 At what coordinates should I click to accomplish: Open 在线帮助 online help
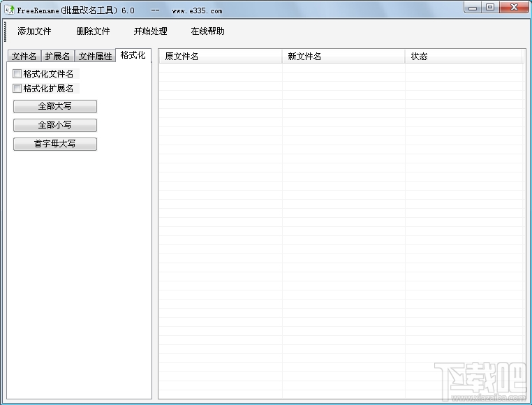tap(207, 31)
